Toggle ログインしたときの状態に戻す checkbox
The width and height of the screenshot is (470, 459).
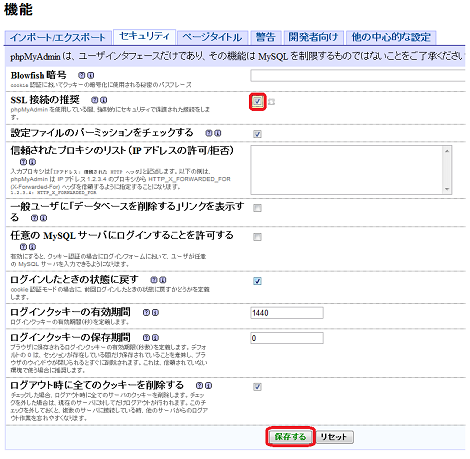tap(257, 281)
